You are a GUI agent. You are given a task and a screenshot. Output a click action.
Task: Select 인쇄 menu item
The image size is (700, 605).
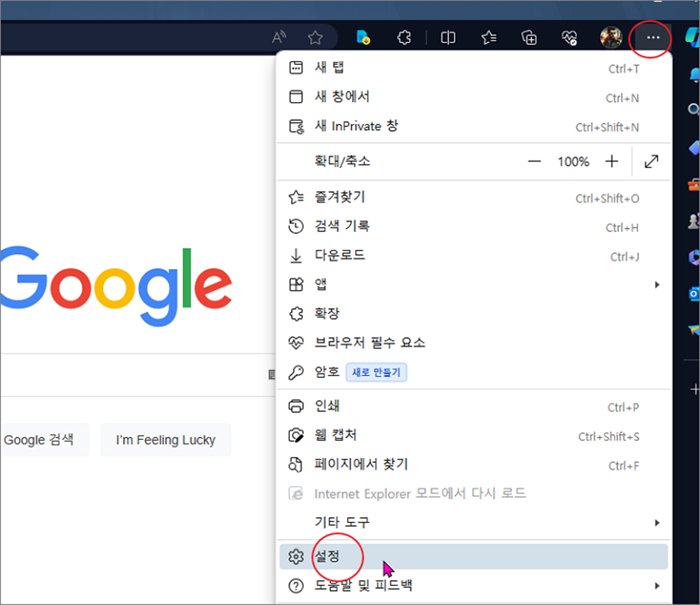click(474, 406)
